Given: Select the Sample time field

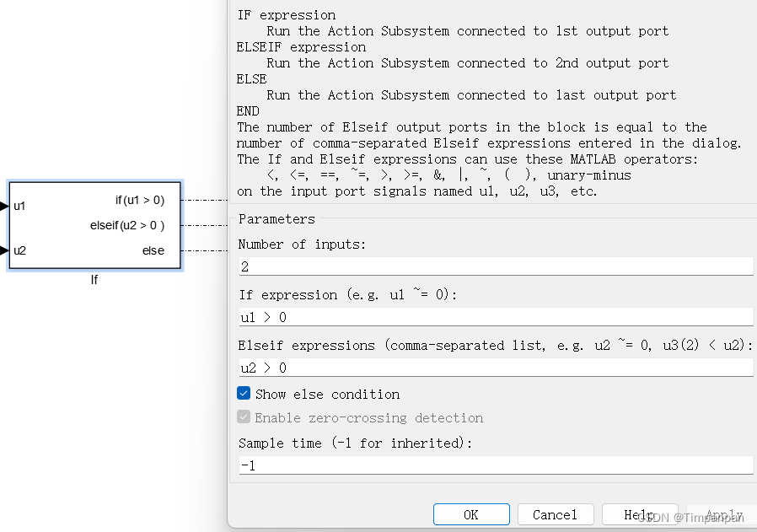Looking at the screenshot, I should (x=493, y=465).
